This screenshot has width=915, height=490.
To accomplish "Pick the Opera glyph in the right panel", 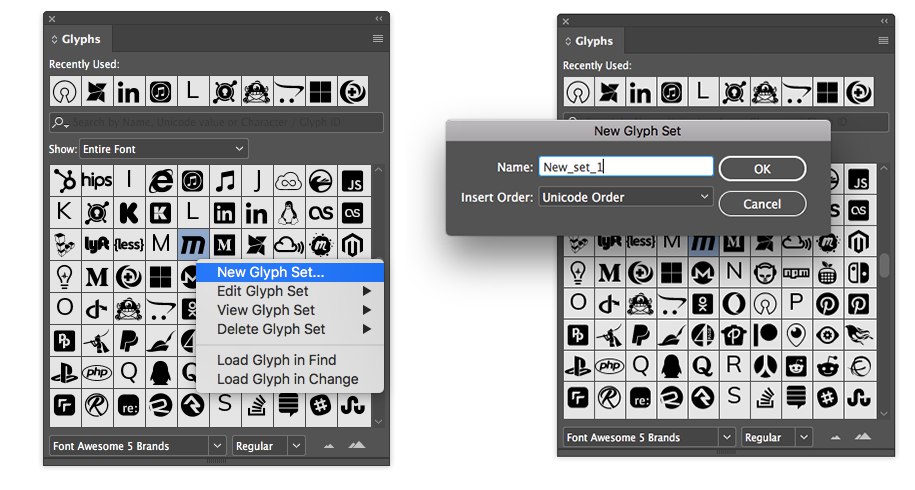I will [x=734, y=304].
